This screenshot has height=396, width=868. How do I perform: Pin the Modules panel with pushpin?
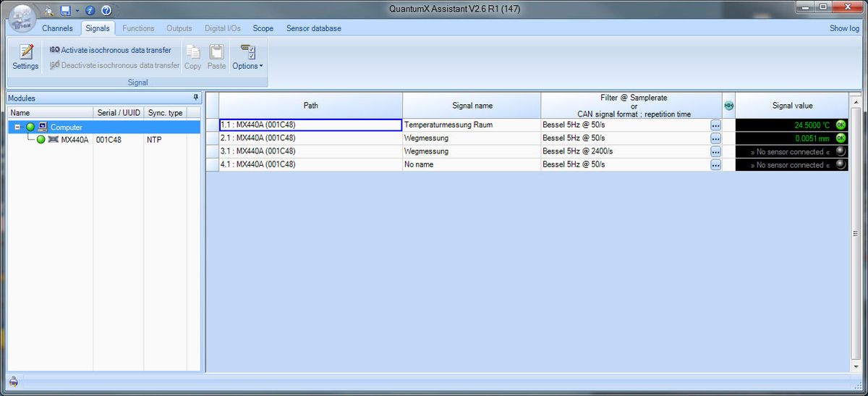[195, 98]
